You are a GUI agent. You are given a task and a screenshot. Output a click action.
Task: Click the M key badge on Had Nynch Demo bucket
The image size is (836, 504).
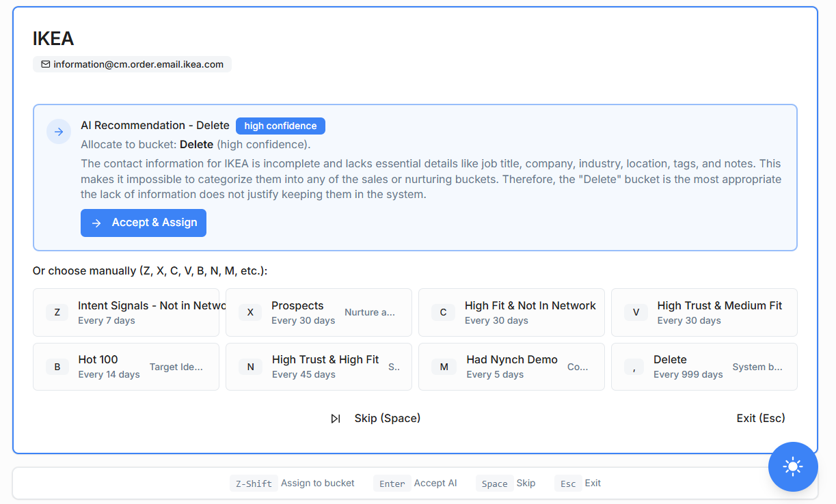coord(443,367)
